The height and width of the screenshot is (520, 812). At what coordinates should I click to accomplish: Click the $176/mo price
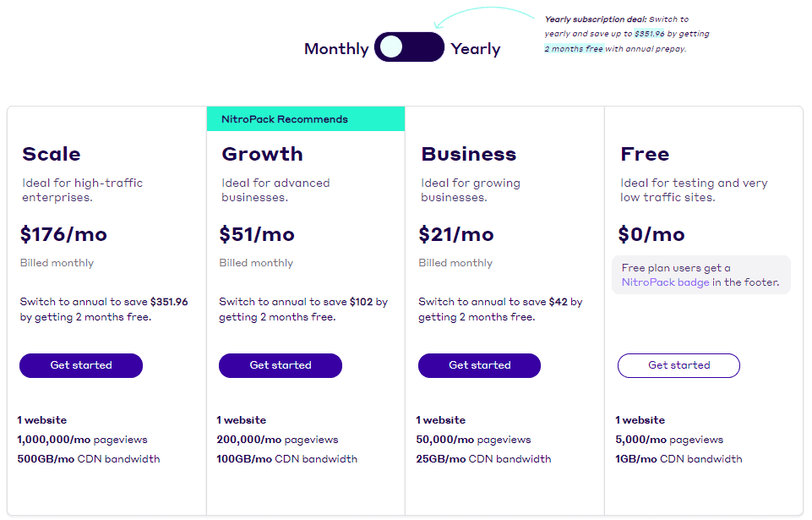(64, 234)
